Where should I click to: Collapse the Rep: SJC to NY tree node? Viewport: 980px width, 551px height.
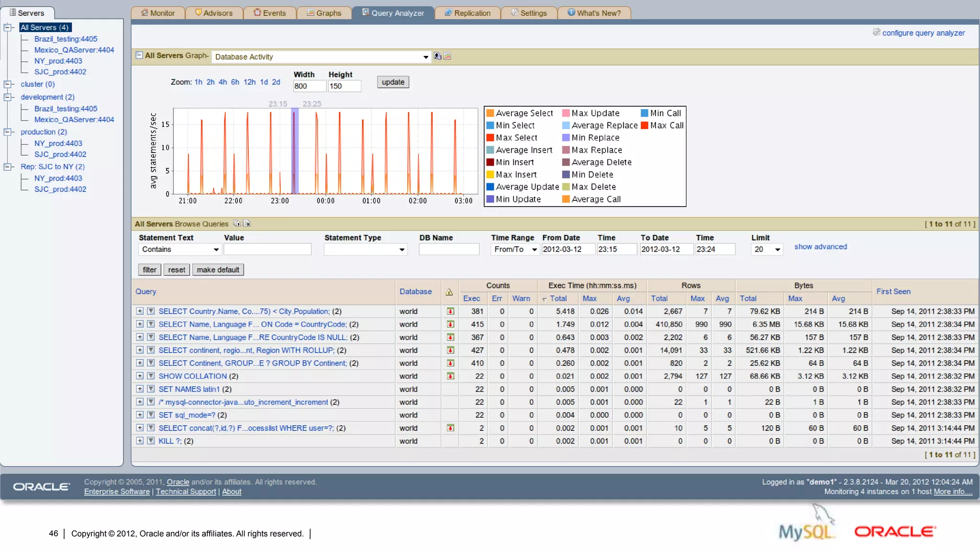pos(8,167)
